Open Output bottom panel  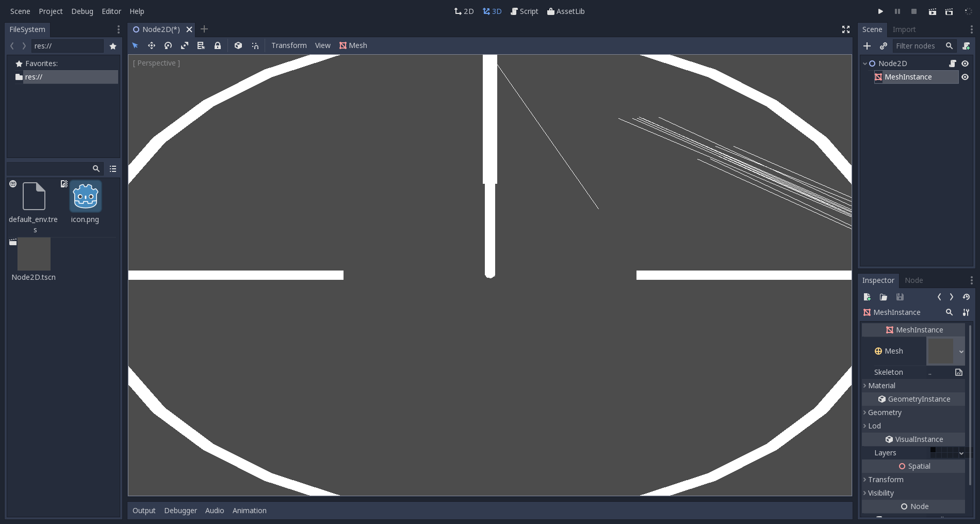pyautogui.click(x=144, y=511)
